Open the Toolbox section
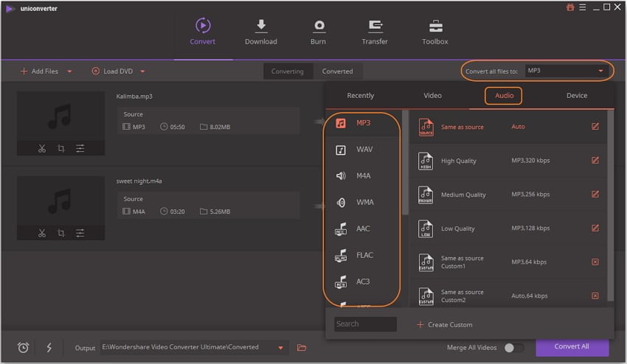The image size is (627, 364). click(x=435, y=32)
